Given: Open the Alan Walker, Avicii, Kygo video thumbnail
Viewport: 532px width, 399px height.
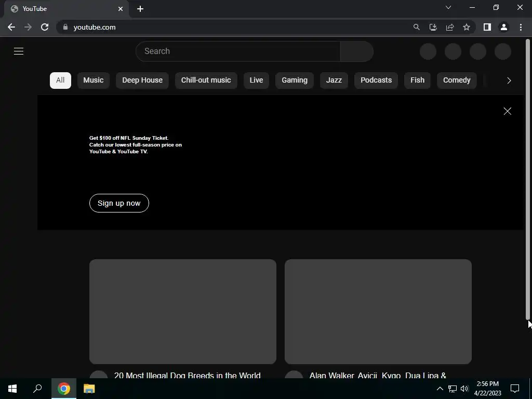Looking at the screenshot, I should click(x=378, y=312).
